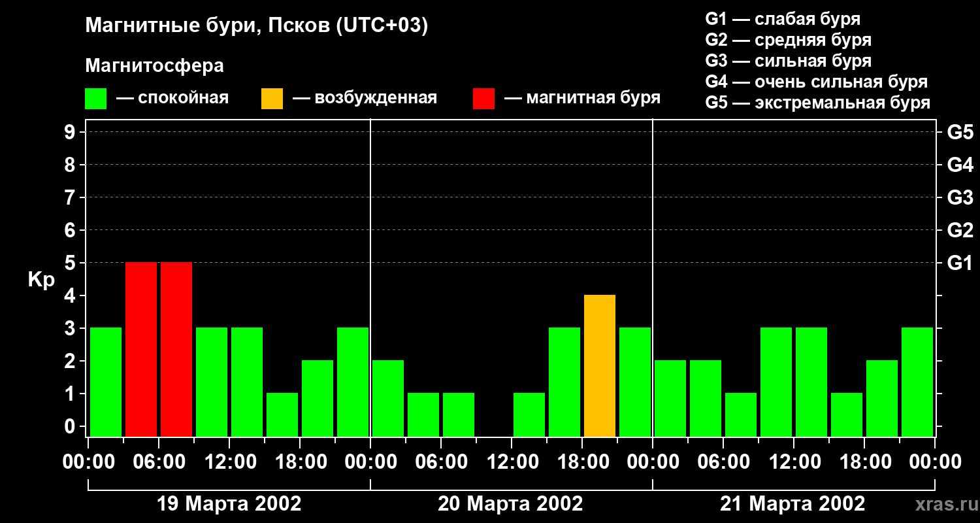
Task: Click the green 'спокойная' legend swatch
Action: [x=95, y=99]
